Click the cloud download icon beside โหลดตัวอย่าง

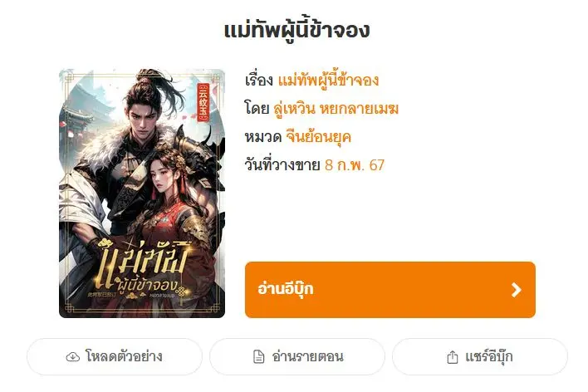(73, 357)
